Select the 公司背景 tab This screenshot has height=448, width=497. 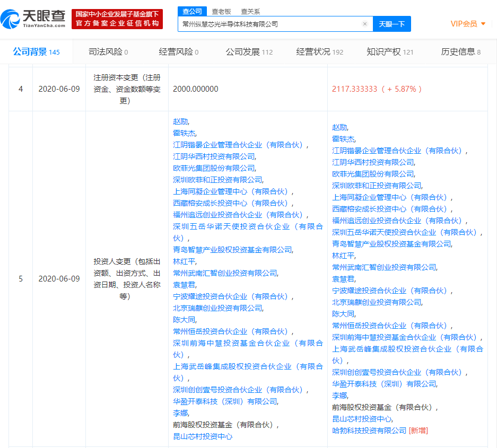36,52
